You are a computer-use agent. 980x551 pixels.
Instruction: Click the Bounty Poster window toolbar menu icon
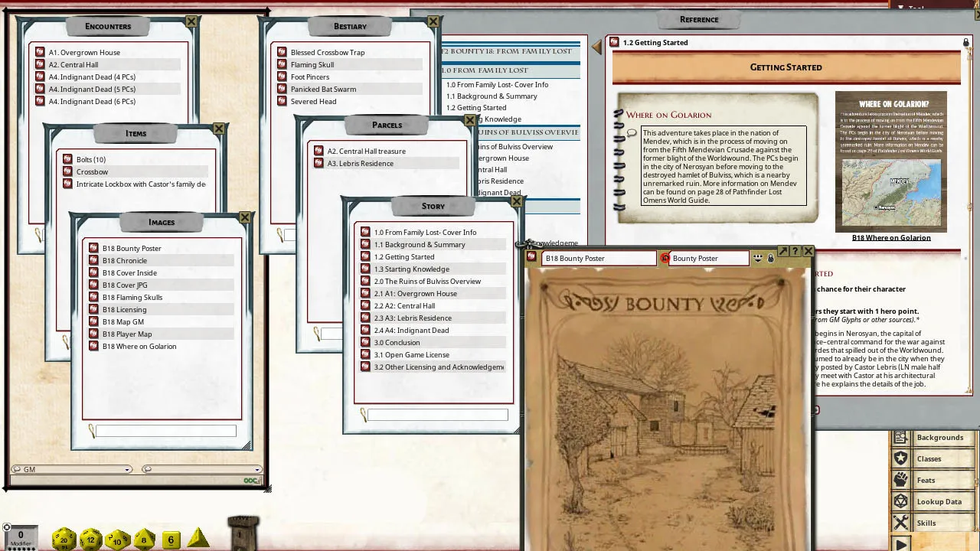pos(758,259)
